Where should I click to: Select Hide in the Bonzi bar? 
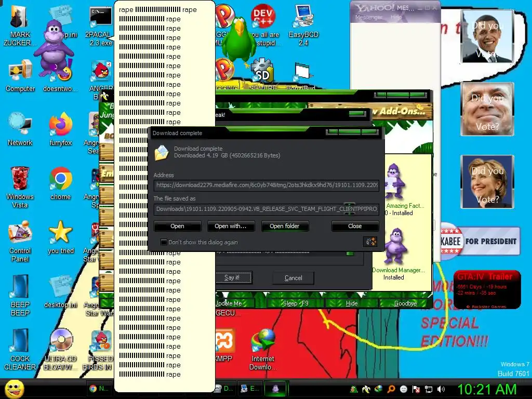pos(352,303)
